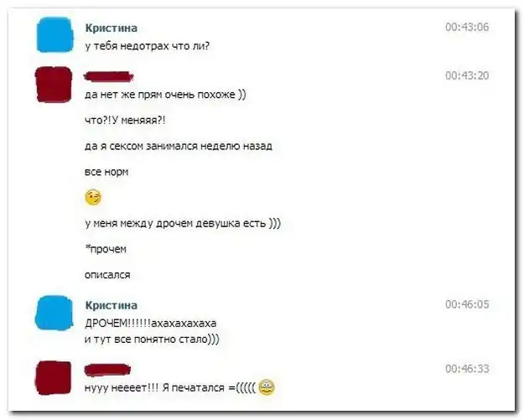
Task: Click the first redacted red username
Action: 109,77
